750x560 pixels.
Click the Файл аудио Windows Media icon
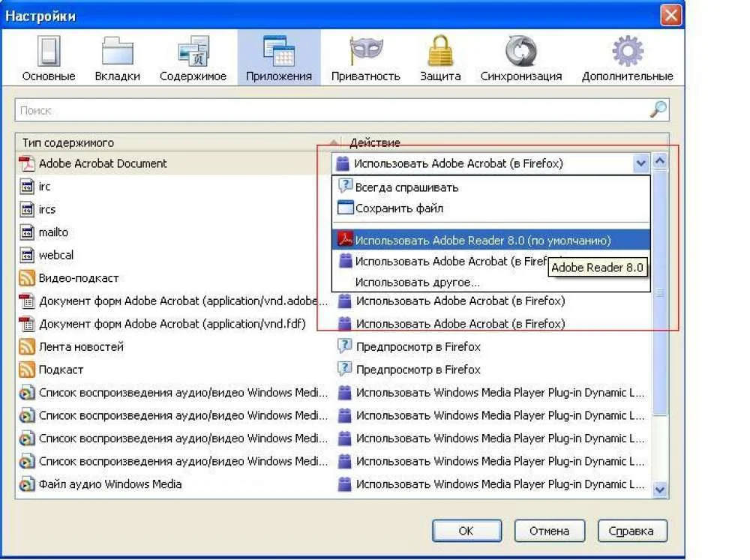[27, 484]
